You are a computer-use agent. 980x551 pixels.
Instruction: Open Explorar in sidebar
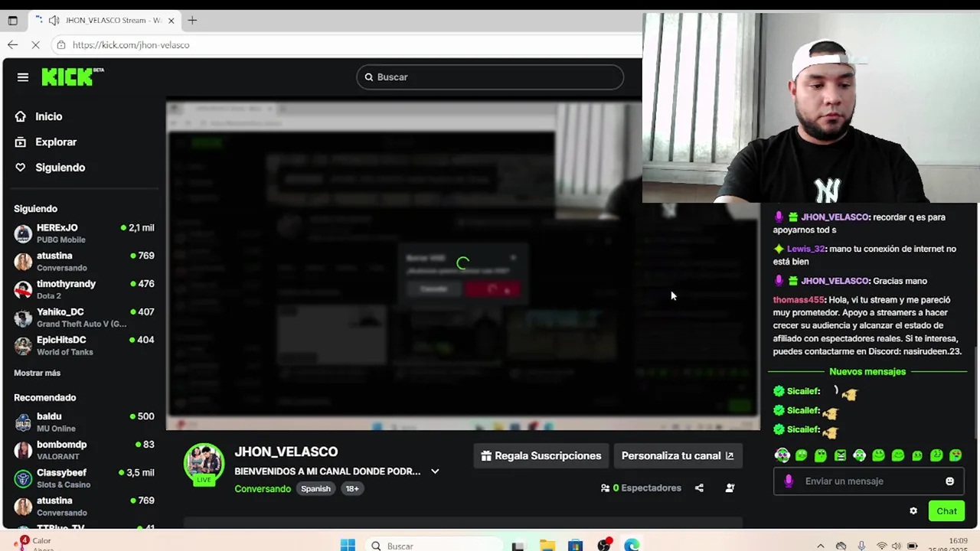click(56, 142)
